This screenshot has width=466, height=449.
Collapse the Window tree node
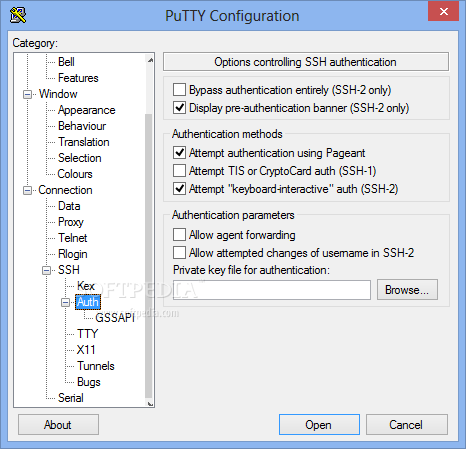[x=28, y=94]
